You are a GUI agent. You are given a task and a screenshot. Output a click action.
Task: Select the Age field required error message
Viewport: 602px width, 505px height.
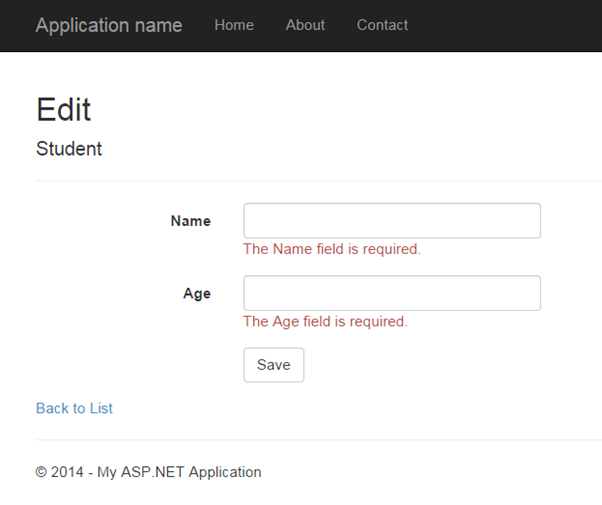[325, 322]
